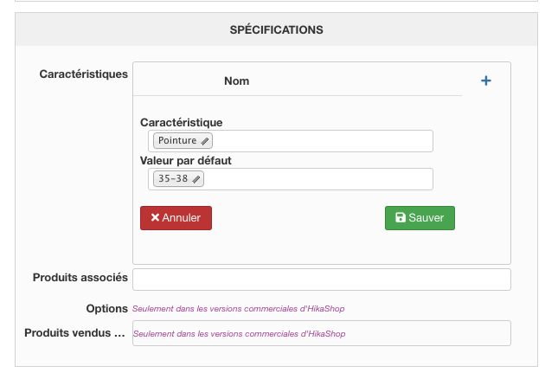Click the pencil icon on the Pointure tag
This screenshot has width=545, height=392.
[x=205, y=141]
